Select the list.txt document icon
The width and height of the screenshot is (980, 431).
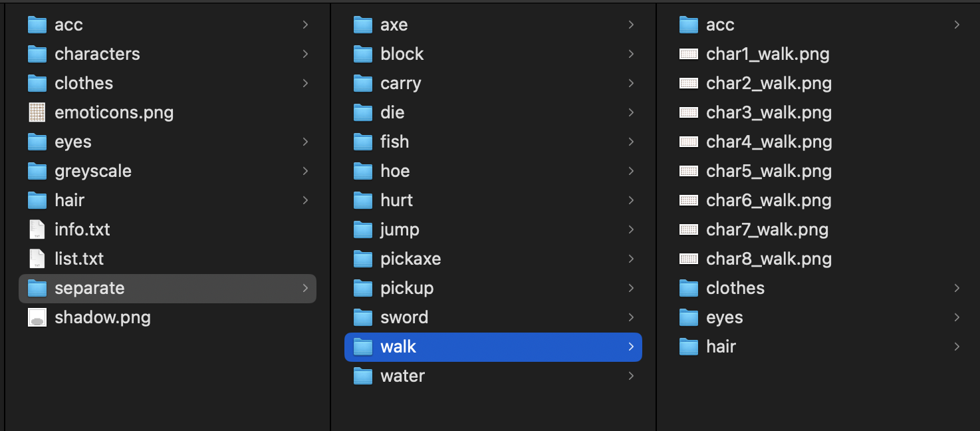pyautogui.click(x=37, y=259)
